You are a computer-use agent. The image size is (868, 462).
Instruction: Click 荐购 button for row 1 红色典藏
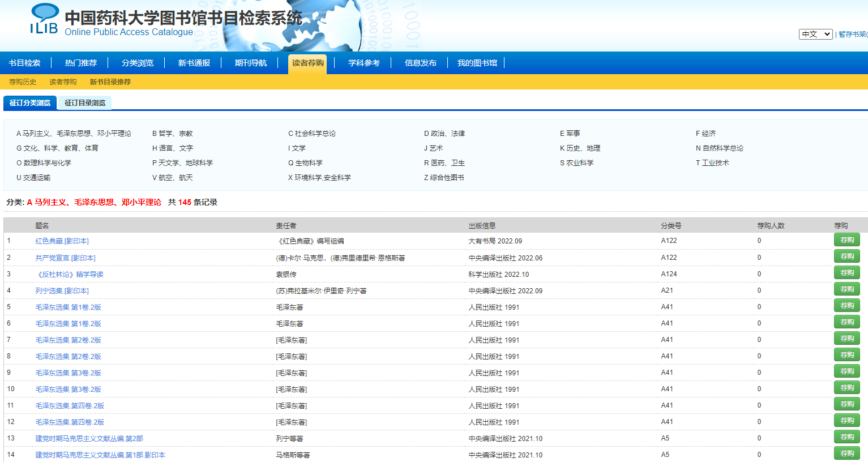(846, 240)
